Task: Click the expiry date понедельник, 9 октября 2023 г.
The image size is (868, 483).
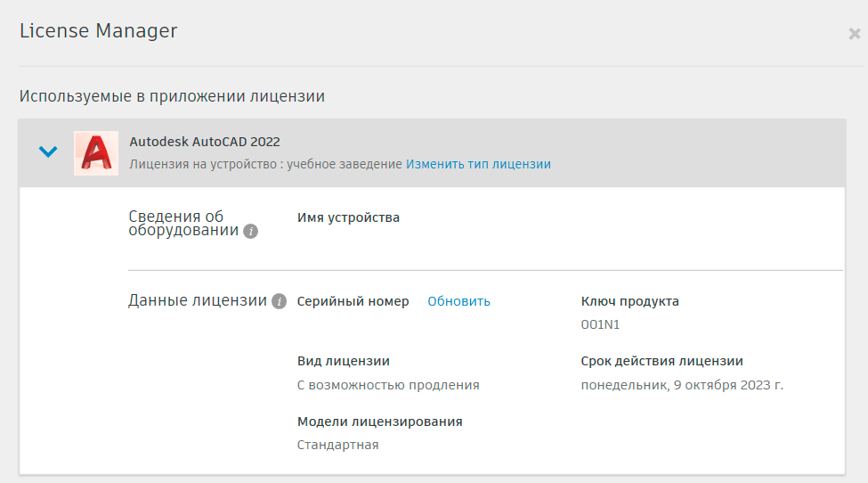Action: tap(682, 385)
